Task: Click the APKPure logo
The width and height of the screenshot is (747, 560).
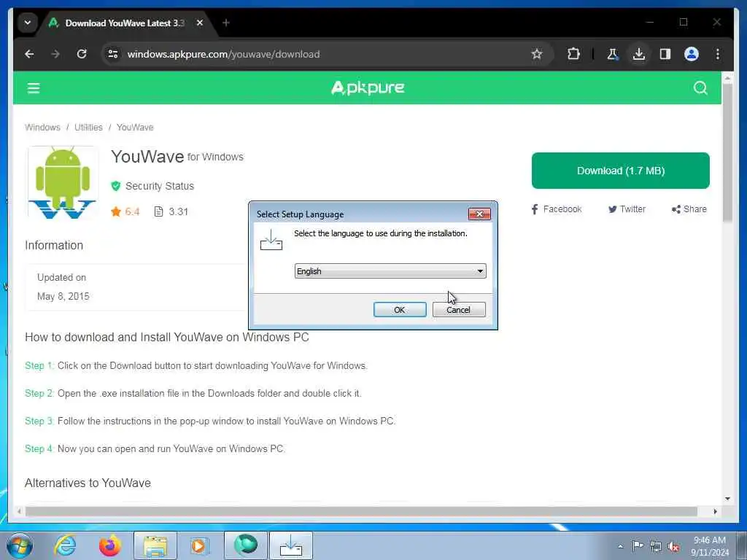Action: click(x=368, y=87)
